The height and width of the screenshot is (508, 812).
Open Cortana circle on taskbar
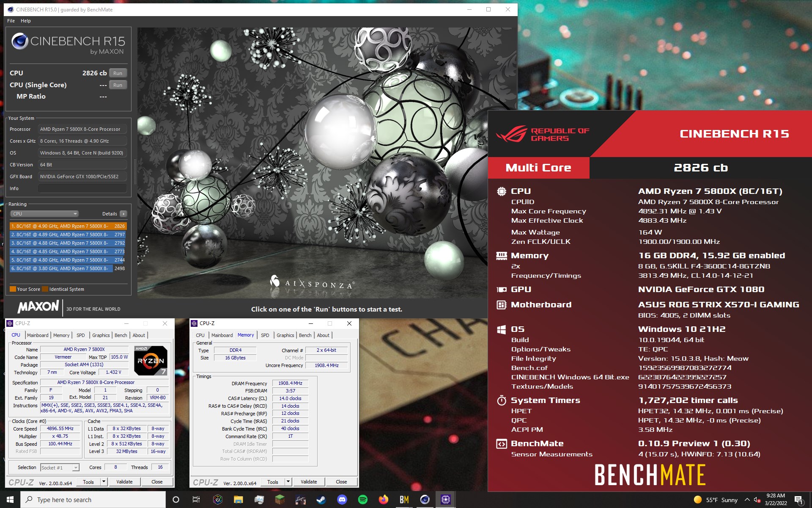[176, 500]
